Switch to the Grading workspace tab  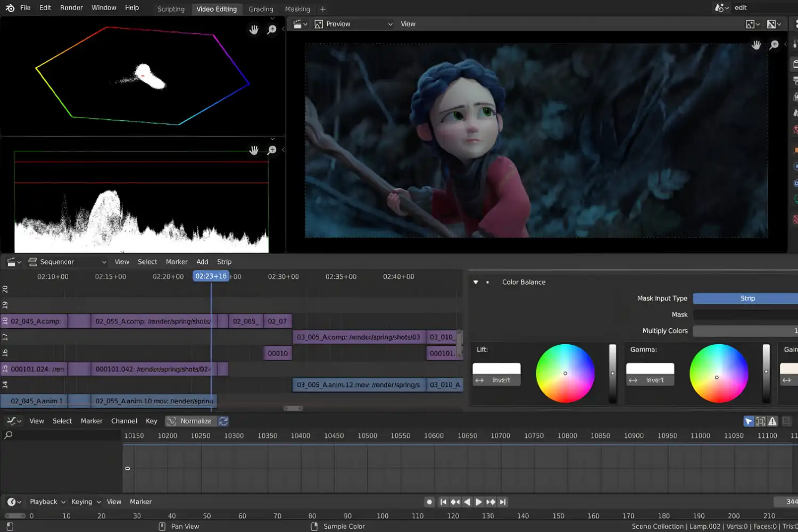pyautogui.click(x=261, y=9)
